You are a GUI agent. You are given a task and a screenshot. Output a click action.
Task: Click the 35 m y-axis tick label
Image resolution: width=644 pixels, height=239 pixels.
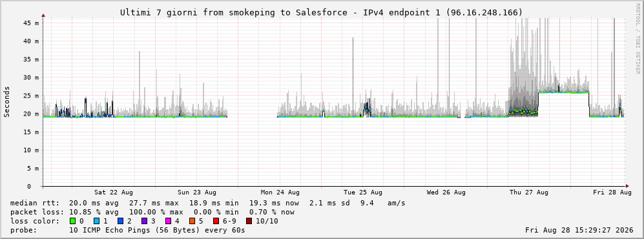31,59
